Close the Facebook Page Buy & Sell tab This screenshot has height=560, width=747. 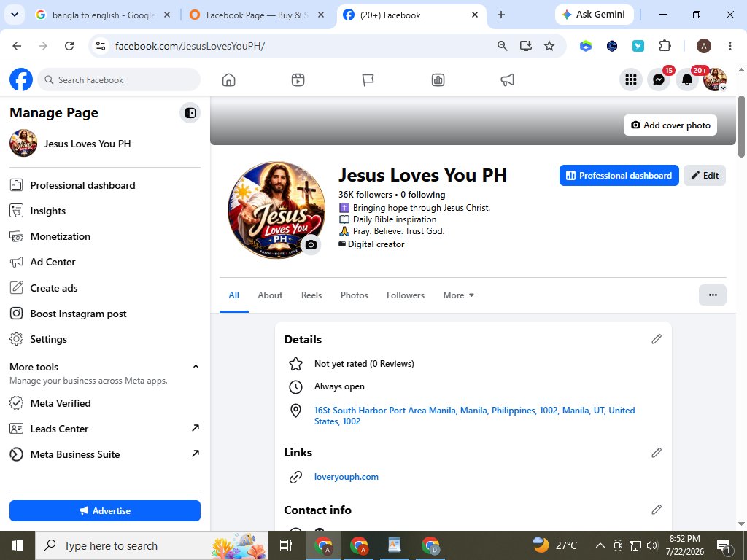click(x=321, y=15)
